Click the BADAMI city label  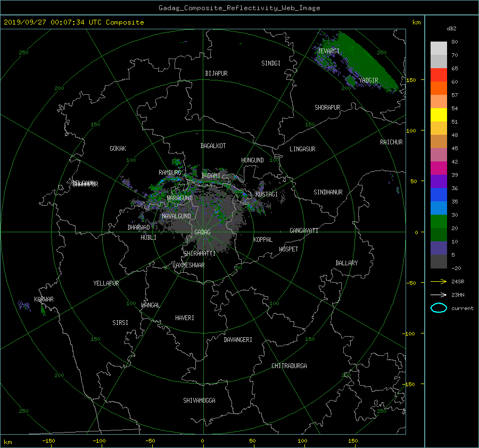pyautogui.click(x=211, y=176)
